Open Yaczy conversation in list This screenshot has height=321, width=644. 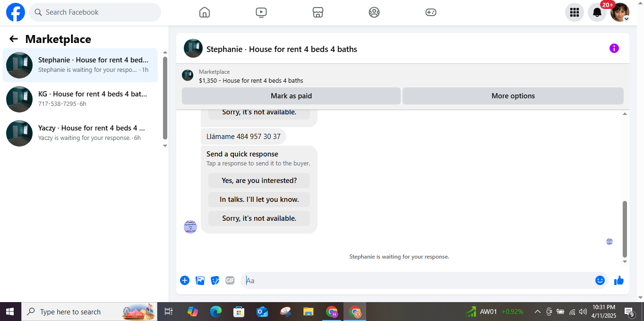(x=80, y=133)
